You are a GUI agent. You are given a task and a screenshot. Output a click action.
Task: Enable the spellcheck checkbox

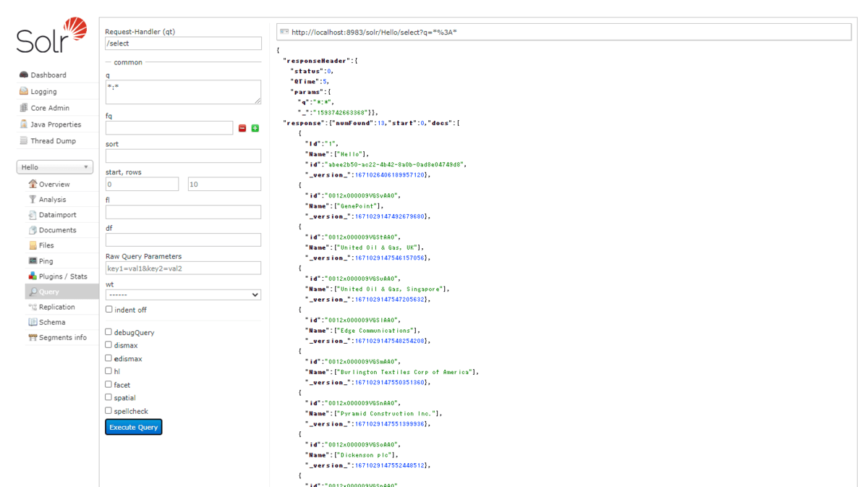109,410
